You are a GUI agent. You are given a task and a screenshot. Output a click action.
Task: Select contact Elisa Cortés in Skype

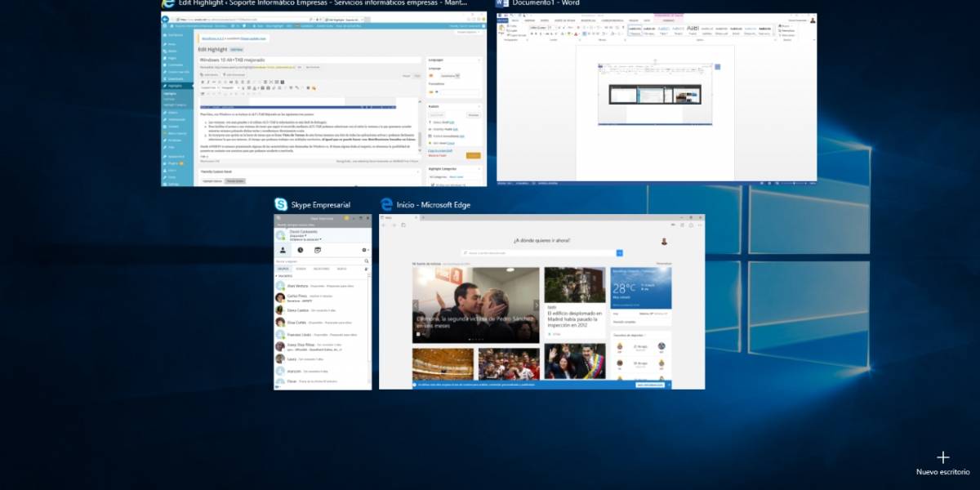(x=322, y=322)
